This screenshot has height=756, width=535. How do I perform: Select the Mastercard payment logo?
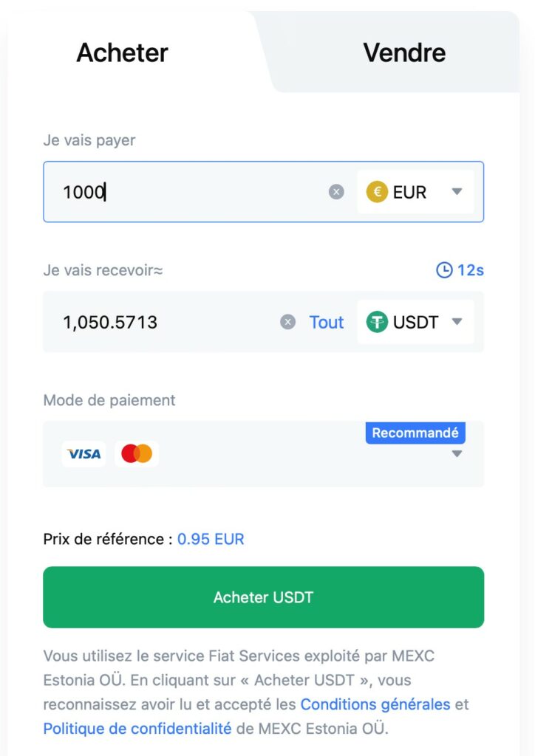point(138,453)
